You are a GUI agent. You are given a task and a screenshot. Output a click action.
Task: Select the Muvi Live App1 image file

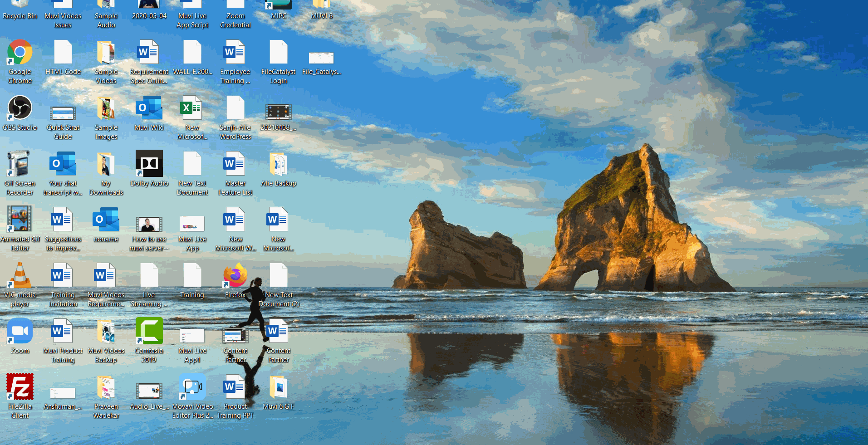(x=192, y=345)
